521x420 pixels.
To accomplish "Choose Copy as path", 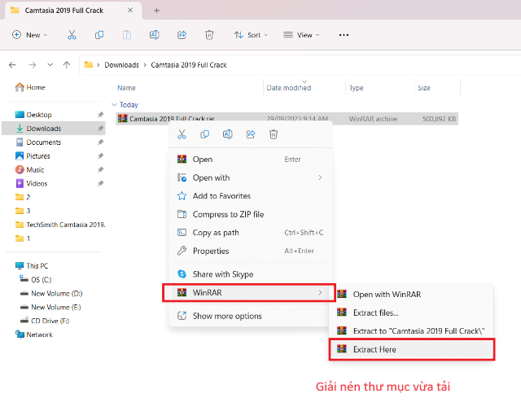I will pos(251,233).
